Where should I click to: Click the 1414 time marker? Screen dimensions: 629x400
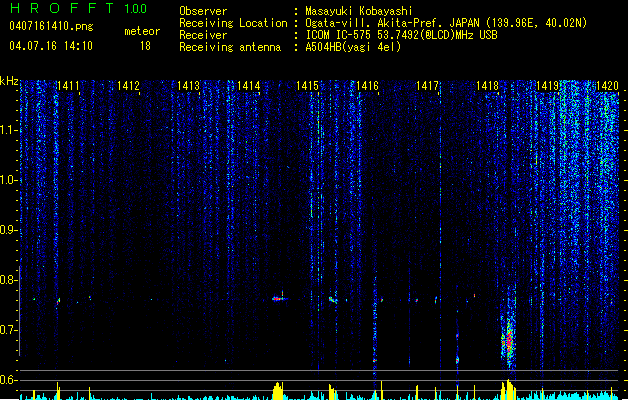(x=249, y=86)
